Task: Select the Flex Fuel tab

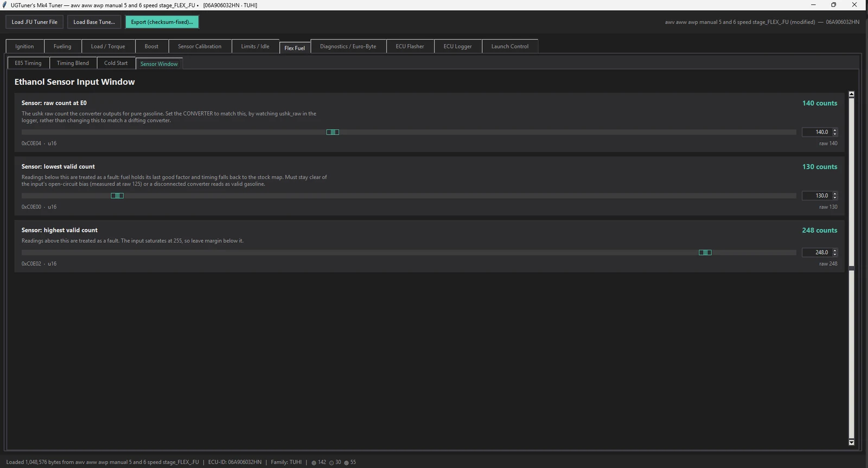Action: coord(295,48)
